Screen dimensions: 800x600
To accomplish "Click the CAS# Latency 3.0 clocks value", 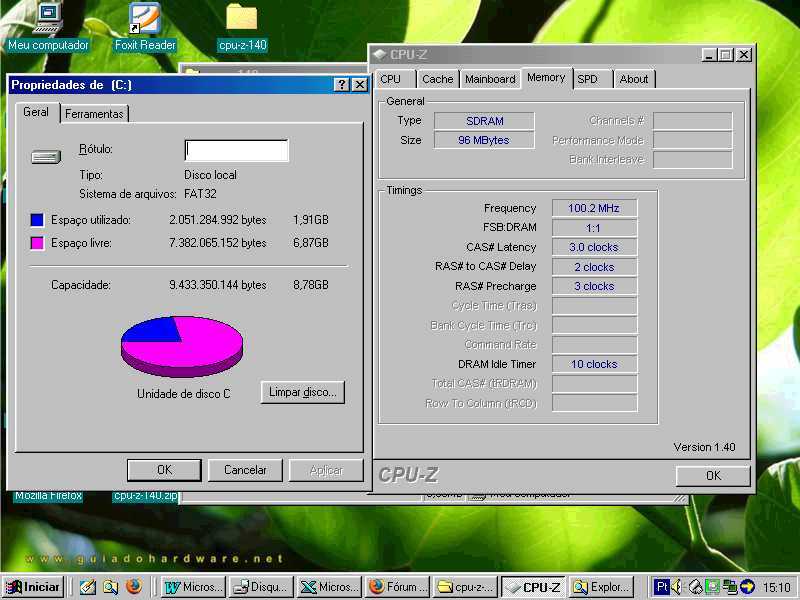I will click(x=594, y=247).
